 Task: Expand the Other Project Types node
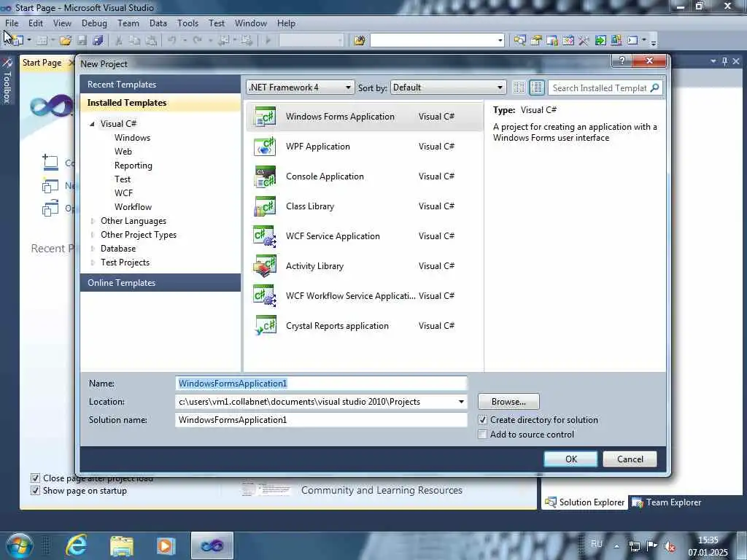click(x=93, y=235)
